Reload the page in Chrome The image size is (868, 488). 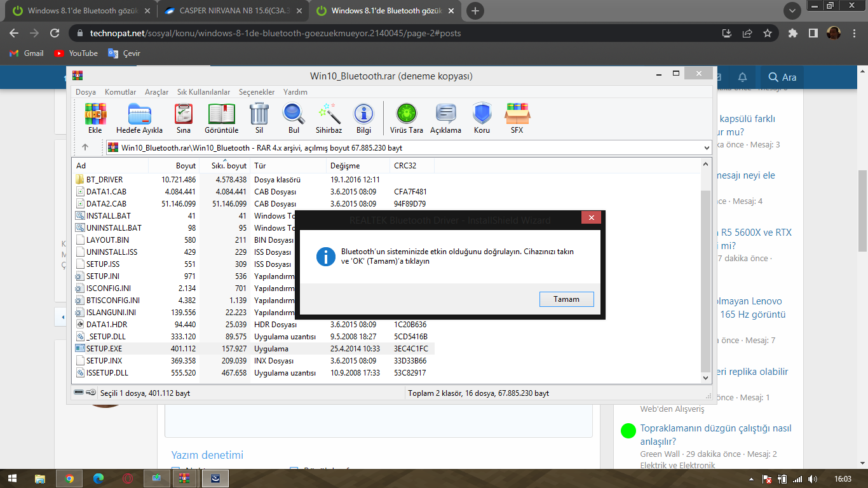point(55,33)
